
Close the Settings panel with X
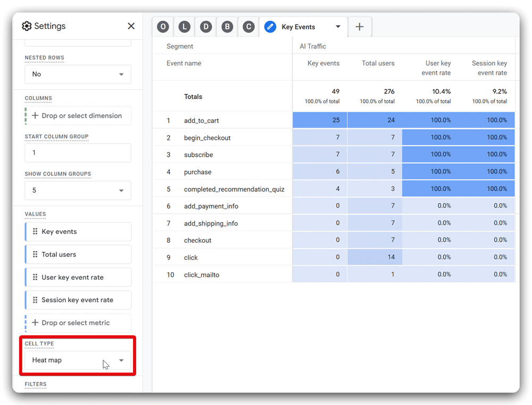click(x=131, y=26)
